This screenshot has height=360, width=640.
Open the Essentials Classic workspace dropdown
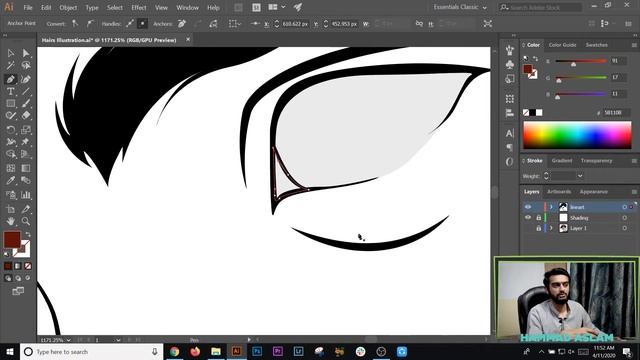click(460, 7)
